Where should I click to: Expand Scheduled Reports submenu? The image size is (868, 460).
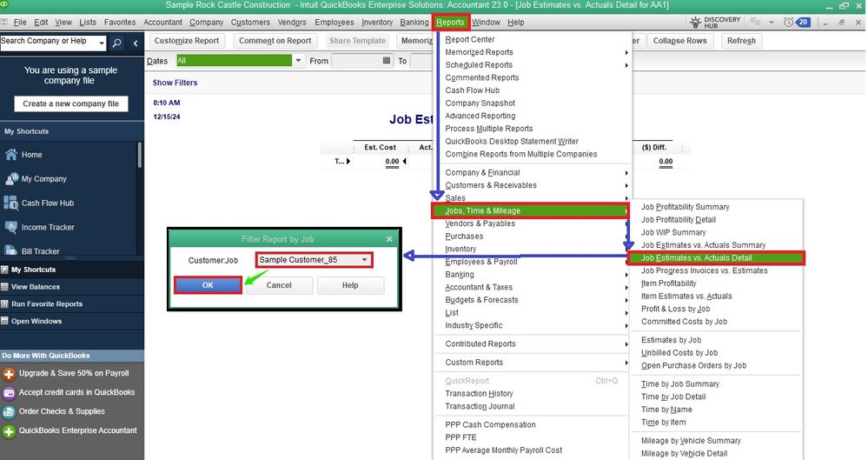click(x=626, y=65)
